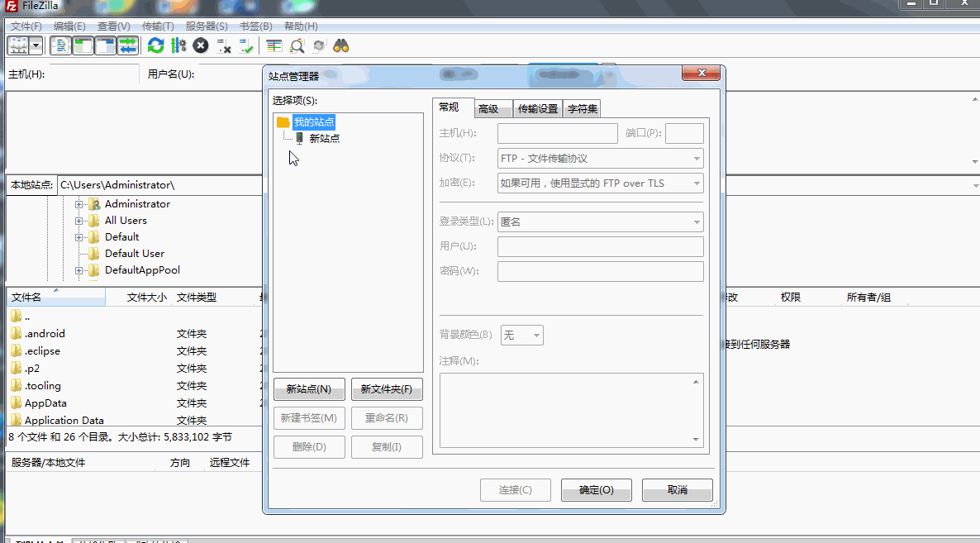Click the 新站点(N) button

[x=309, y=388]
